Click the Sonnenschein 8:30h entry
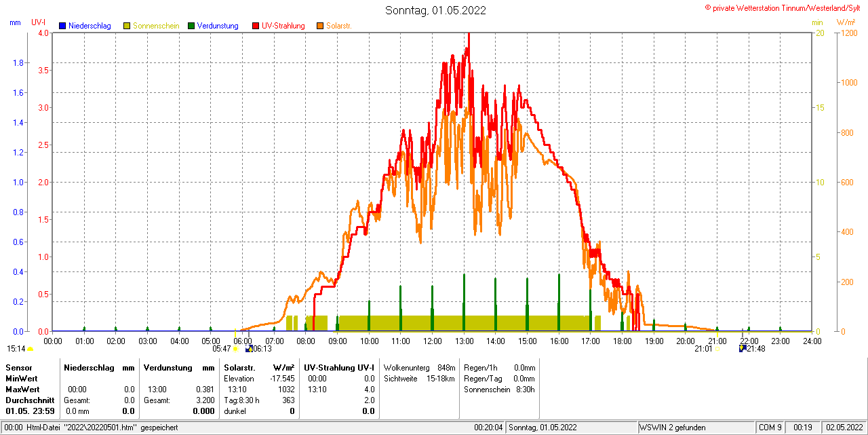The height and width of the screenshot is (435, 868). coord(500,390)
